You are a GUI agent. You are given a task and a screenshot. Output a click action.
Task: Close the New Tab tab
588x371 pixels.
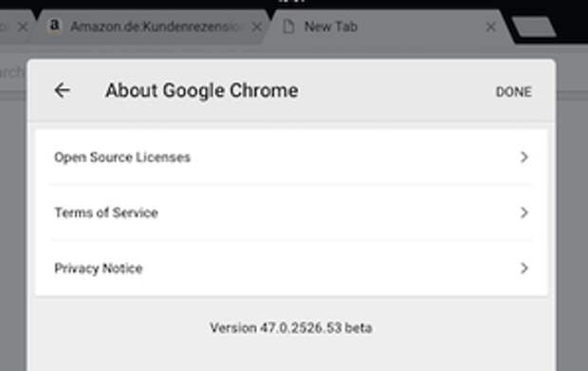(490, 27)
